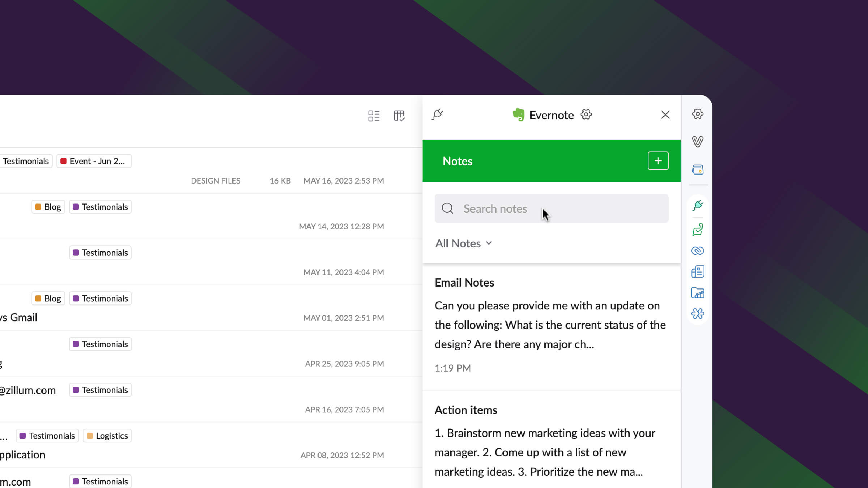This screenshot has height=488, width=868.
Task: Open the window card icon in sidebar
Action: 698,170
